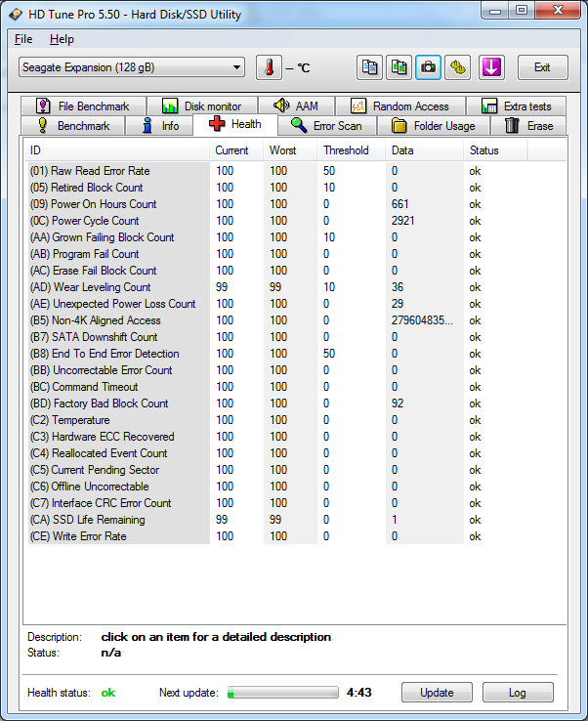Open the Erase tab

tap(528, 125)
